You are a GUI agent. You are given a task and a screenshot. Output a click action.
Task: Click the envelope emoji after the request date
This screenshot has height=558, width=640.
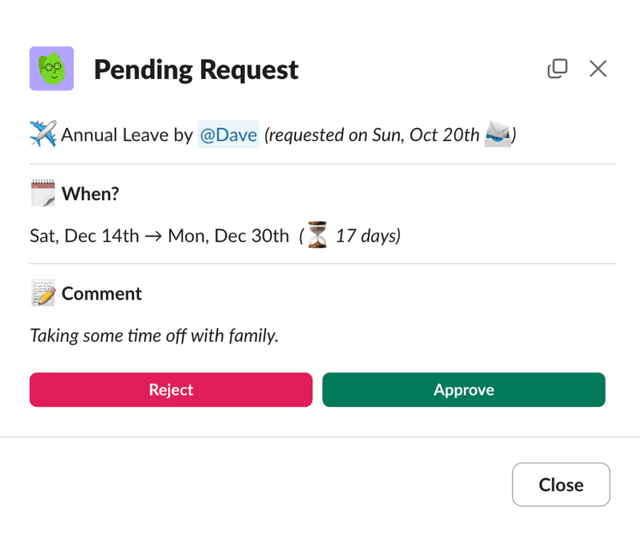[x=497, y=134]
